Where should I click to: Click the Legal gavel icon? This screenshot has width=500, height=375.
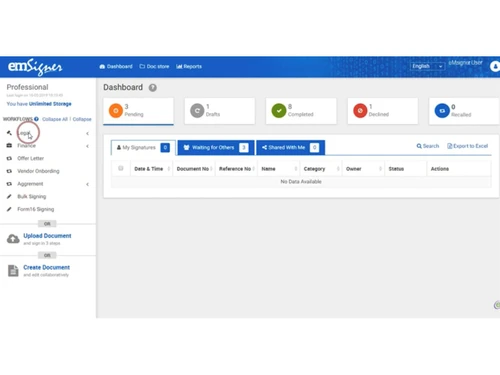9,133
